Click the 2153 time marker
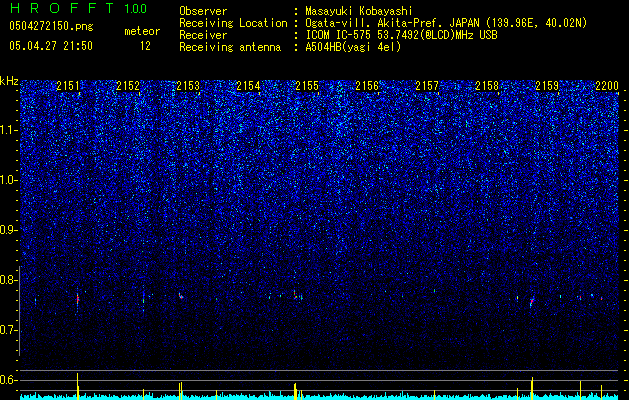Viewport: 629px width, 400px height. pyautogui.click(x=188, y=86)
